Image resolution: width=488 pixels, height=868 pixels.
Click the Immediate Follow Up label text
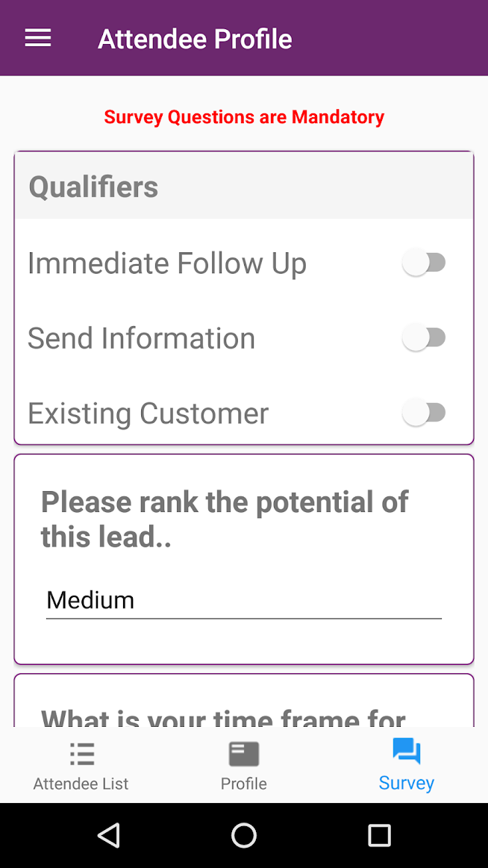point(166,263)
